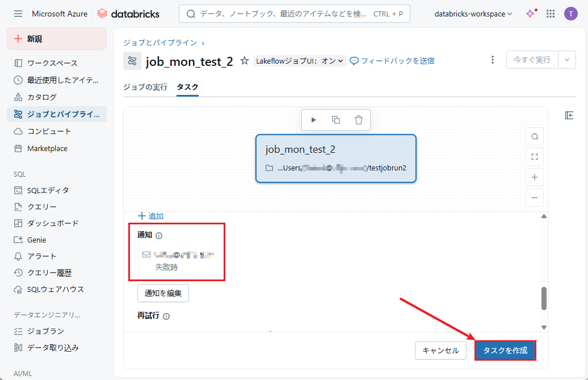Screen dimensions: 588x380
Task: Click the duplicate task copy icon
Action: pyautogui.click(x=336, y=120)
